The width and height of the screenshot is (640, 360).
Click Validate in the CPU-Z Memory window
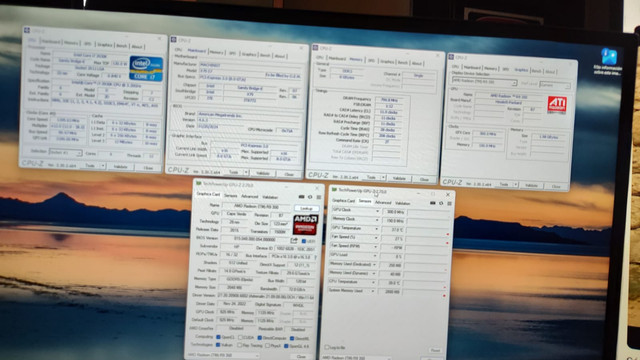click(399, 178)
